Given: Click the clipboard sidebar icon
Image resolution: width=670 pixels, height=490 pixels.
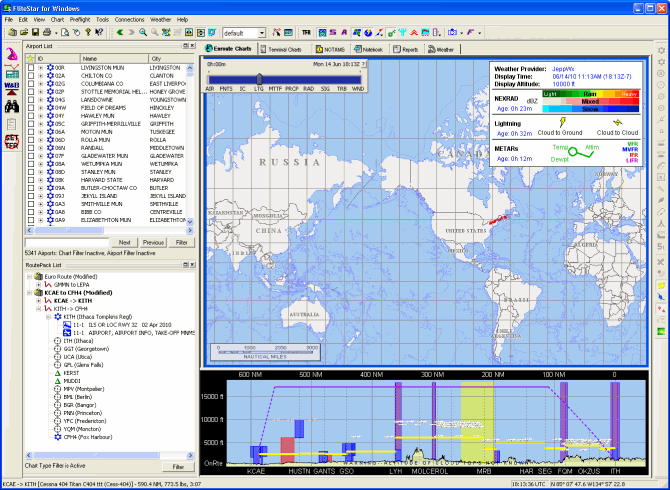Looking at the screenshot, I should pos(12,124).
